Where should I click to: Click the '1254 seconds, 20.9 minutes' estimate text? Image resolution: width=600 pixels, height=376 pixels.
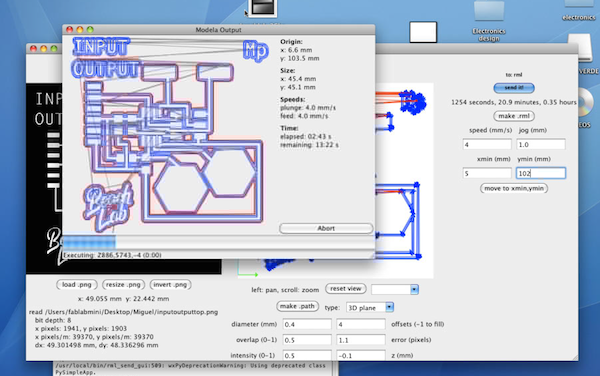514,102
